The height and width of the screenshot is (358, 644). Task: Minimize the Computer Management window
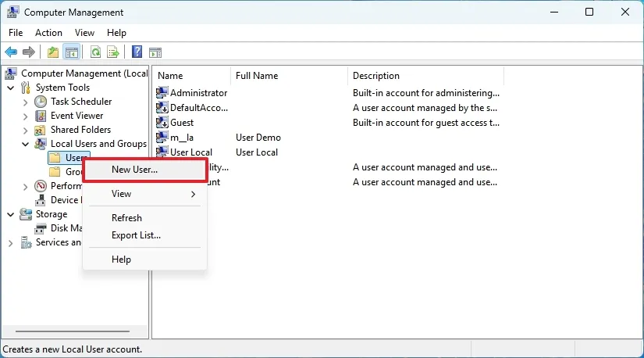click(x=554, y=12)
